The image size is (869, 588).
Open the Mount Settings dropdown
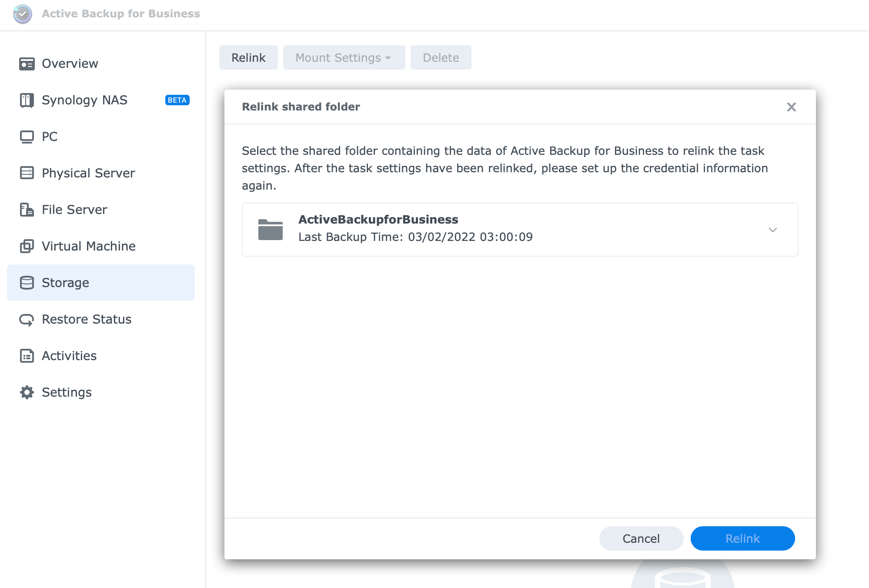[344, 57]
